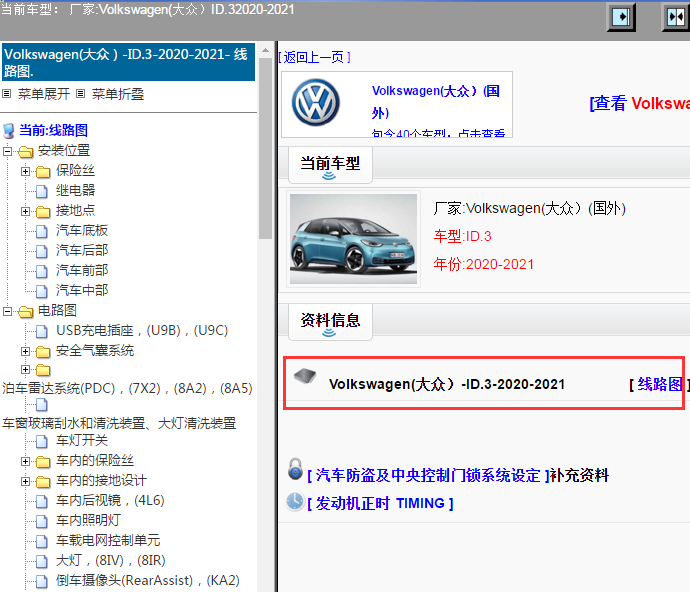The height and width of the screenshot is (592, 690).
Task: Click the page icon of 车内照明灯
Action: pyautogui.click(x=42, y=521)
